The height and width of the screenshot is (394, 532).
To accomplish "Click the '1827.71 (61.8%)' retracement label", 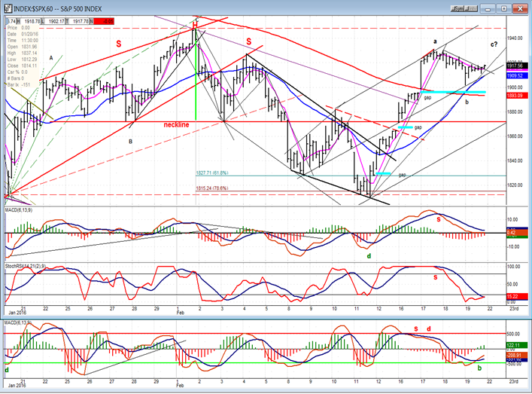I will click(x=212, y=173).
